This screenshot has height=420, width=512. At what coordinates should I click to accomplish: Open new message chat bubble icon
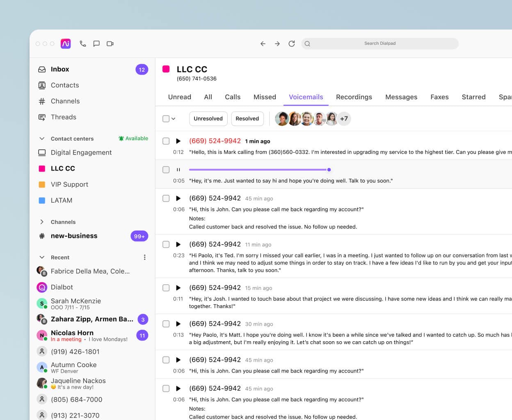pos(96,43)
